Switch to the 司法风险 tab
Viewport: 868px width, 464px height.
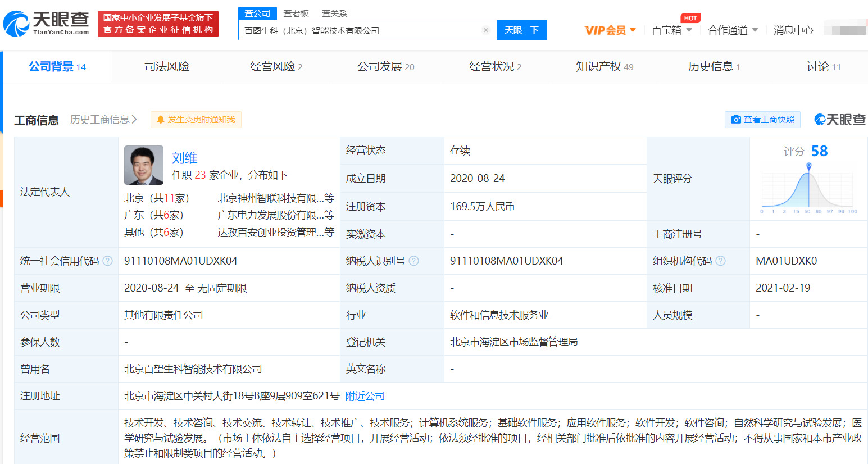click(x=167, y=67)
